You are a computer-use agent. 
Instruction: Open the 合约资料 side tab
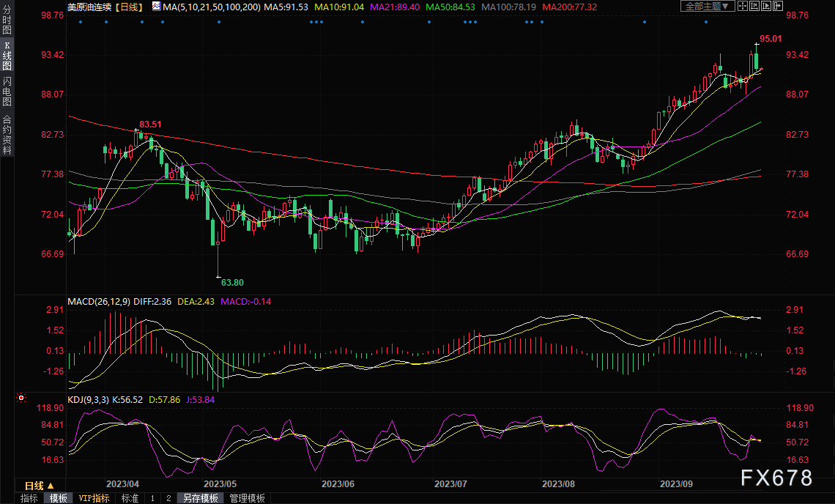[7, 135]
